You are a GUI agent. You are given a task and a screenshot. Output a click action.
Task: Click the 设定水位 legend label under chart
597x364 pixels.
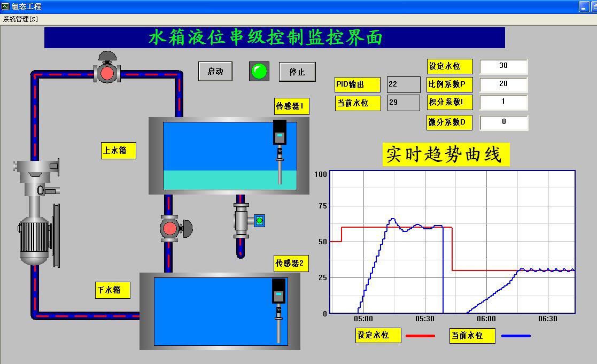coord(378,336)
